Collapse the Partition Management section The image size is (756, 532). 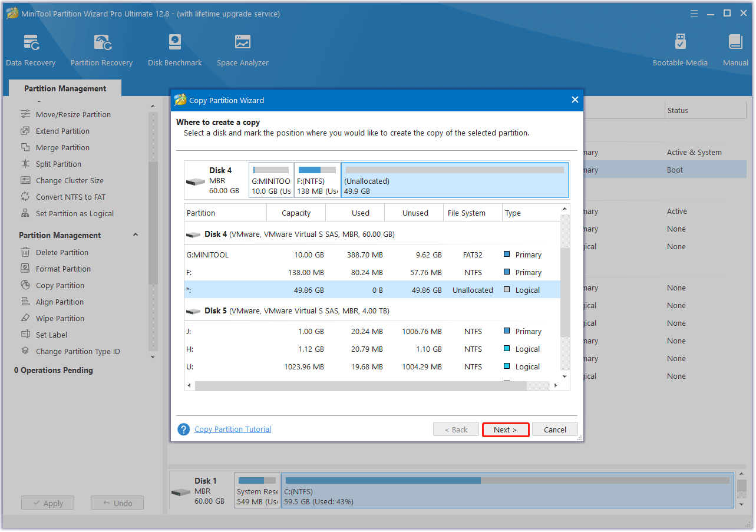point(136,235)
